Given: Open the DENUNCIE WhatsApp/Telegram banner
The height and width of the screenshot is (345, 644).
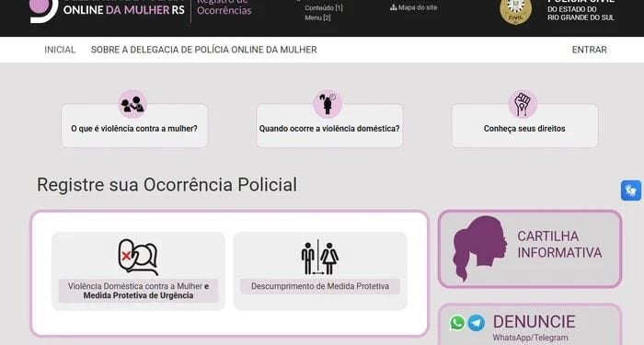Looking at the screenshot, I should pos(530,325).
